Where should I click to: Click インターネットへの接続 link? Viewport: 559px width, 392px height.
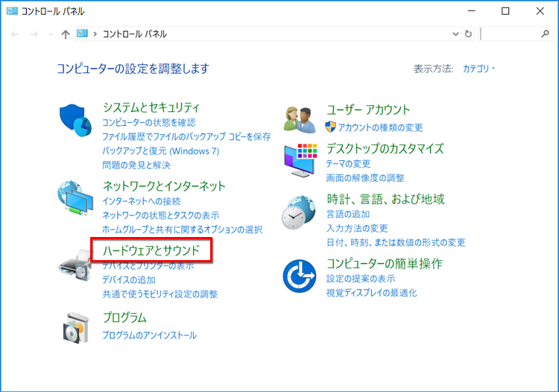(x=142, y=201)
